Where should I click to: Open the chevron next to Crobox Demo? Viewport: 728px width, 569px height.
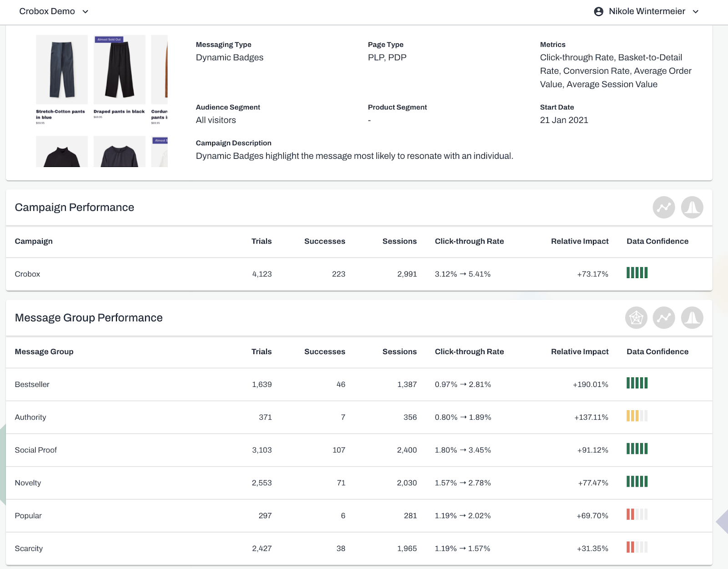pos(85,11)
